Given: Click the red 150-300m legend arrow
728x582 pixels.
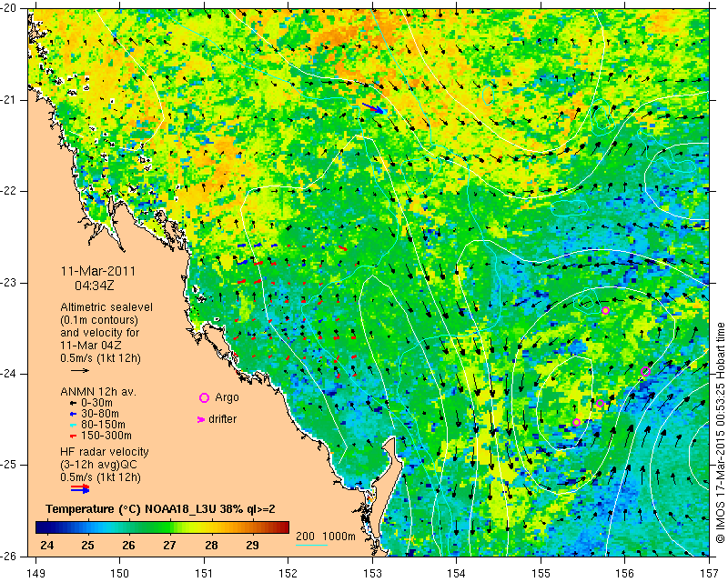Looking at the screenshot, I should [x=73, y=436].
